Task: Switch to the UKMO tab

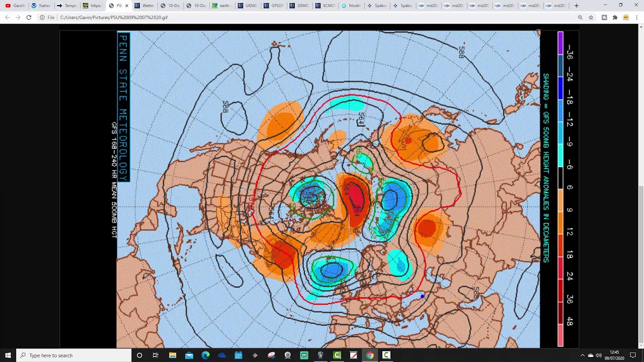Action: 248,6
